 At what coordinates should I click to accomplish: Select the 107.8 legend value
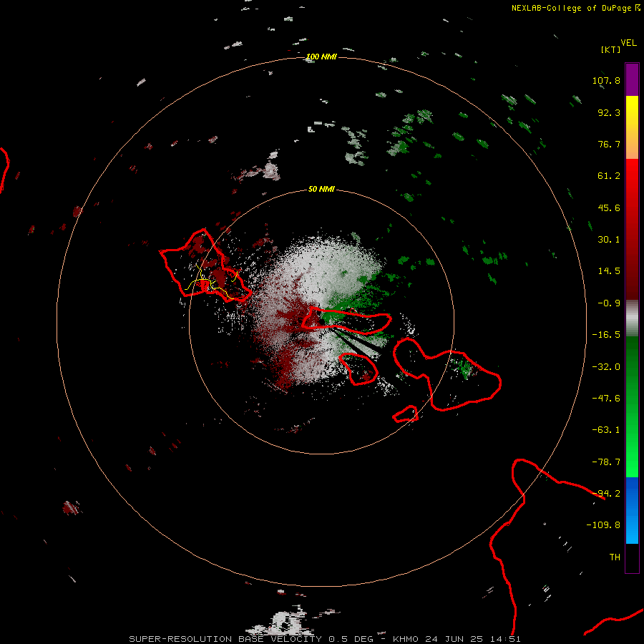606,80
